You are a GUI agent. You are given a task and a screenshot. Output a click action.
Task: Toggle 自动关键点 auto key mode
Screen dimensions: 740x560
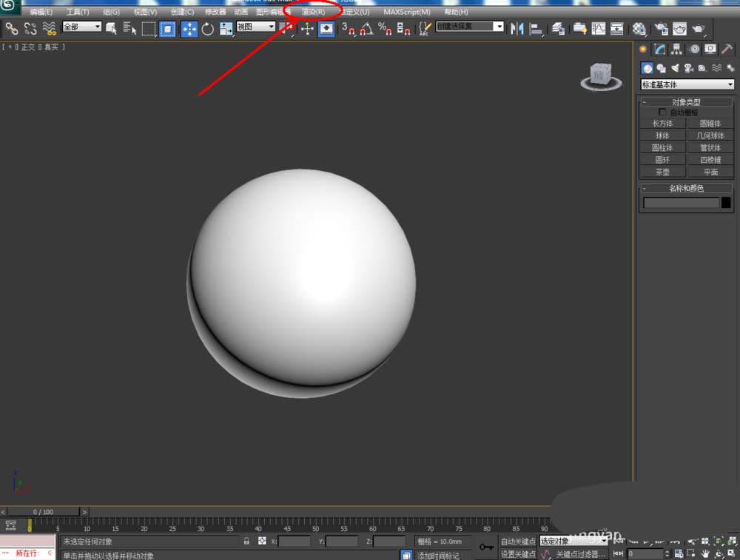(518, 542)
